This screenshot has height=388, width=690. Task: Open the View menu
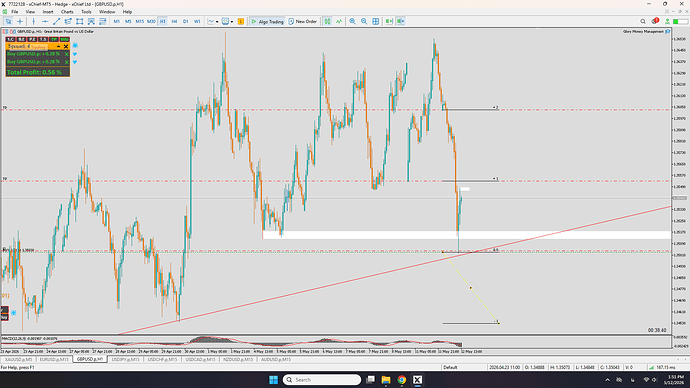tap(30, 12)
